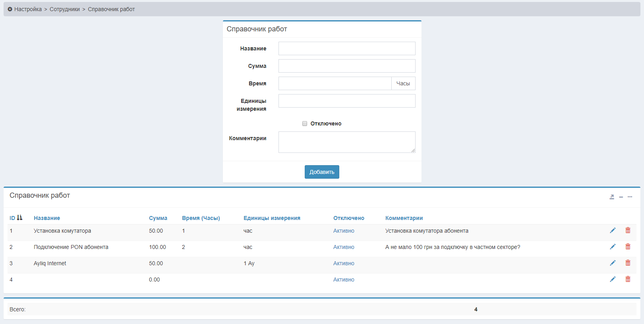The height and width of the screenshot is (324, 644).
Task: Click trash icon for Ayliq Internet row
Action: click(628, 263)
